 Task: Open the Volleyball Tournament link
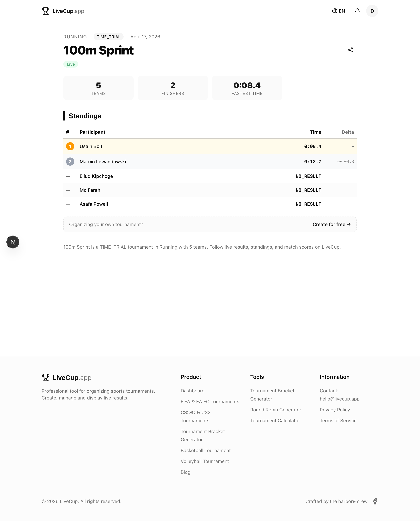click(x=205, y=461)
